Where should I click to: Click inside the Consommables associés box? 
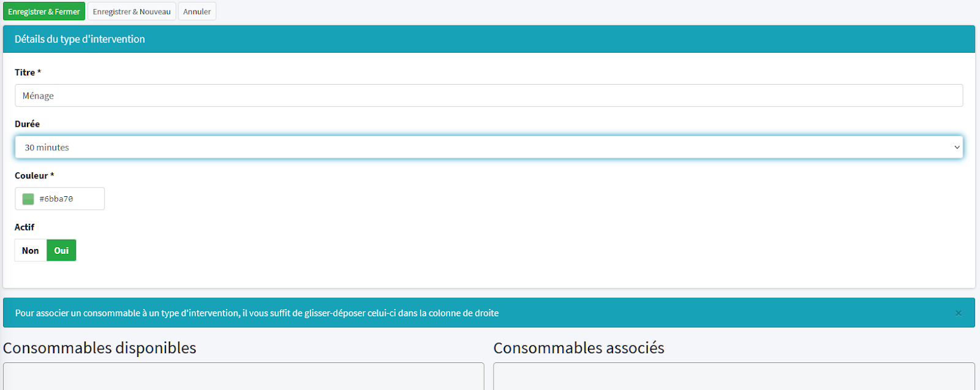click(x=733, y=376)
